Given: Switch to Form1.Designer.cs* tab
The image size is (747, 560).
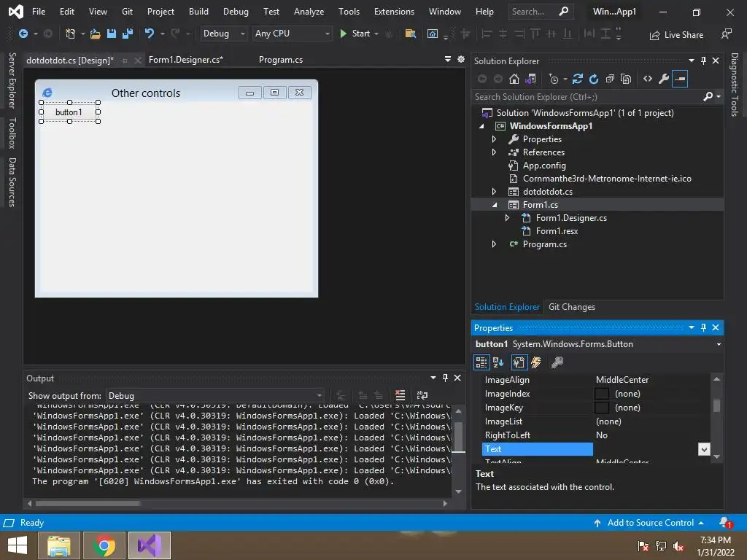Looking at the screenshot, I should 186,60.
